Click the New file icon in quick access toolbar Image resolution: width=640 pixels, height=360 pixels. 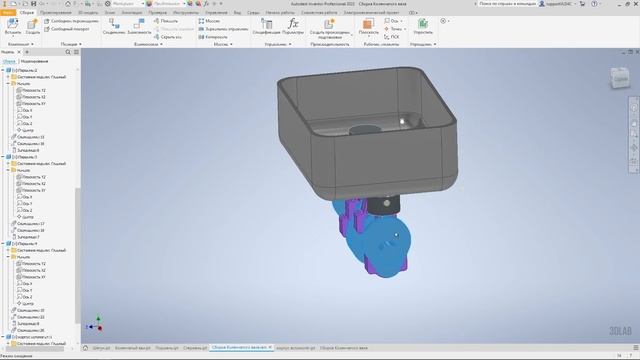click(x=13, y=4)
